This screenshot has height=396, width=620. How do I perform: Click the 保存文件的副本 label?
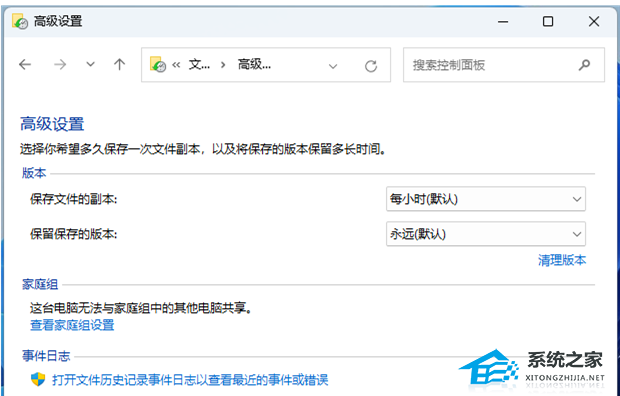(x=74, y=199)
